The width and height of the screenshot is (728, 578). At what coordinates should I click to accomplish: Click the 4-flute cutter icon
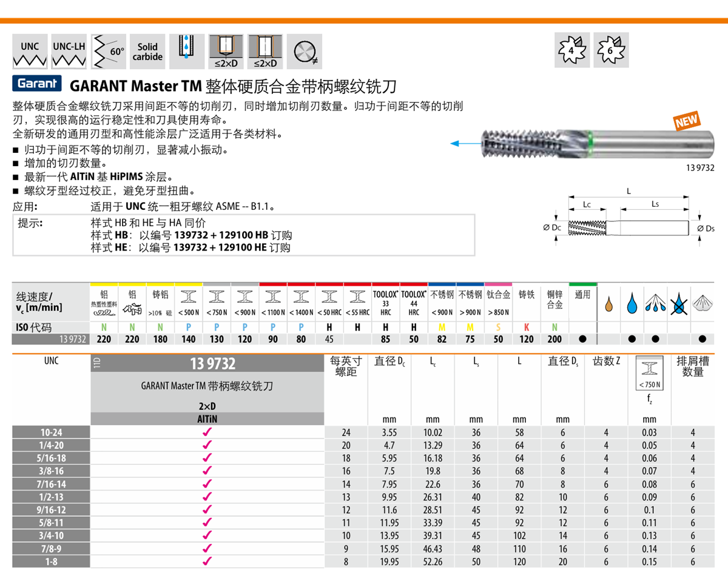pyautogui.click(x=571, y=49)
